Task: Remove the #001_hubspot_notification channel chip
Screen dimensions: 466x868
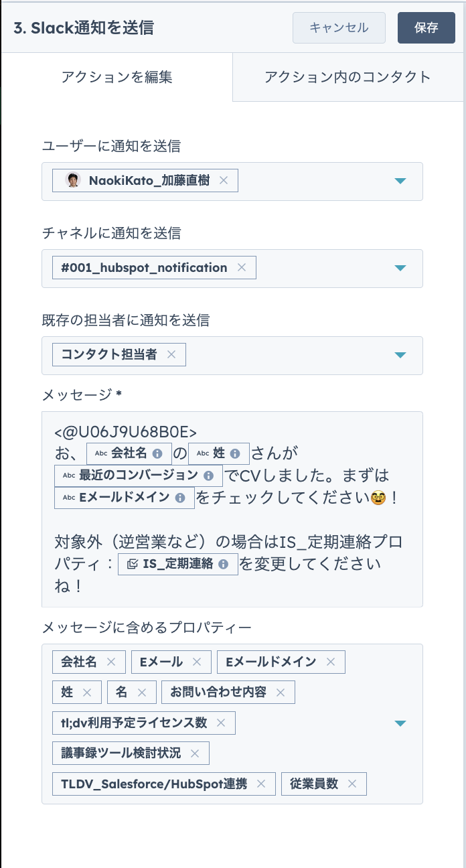Action: coord(242,267)
